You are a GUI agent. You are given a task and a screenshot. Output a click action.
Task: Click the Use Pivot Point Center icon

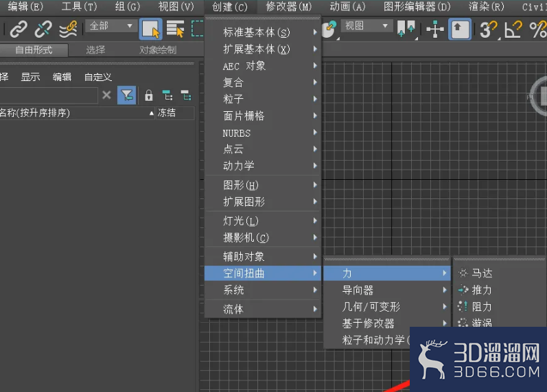[406, 30]
